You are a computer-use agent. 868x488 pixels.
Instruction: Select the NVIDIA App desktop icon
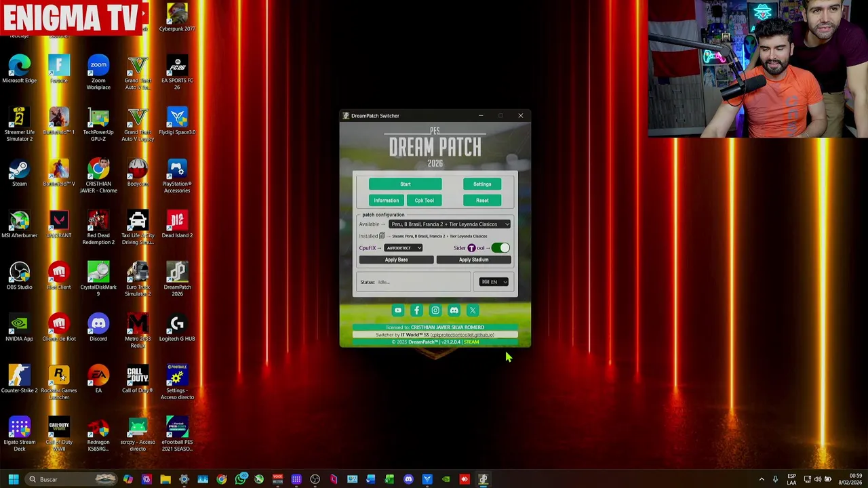(x=19, y=327)
